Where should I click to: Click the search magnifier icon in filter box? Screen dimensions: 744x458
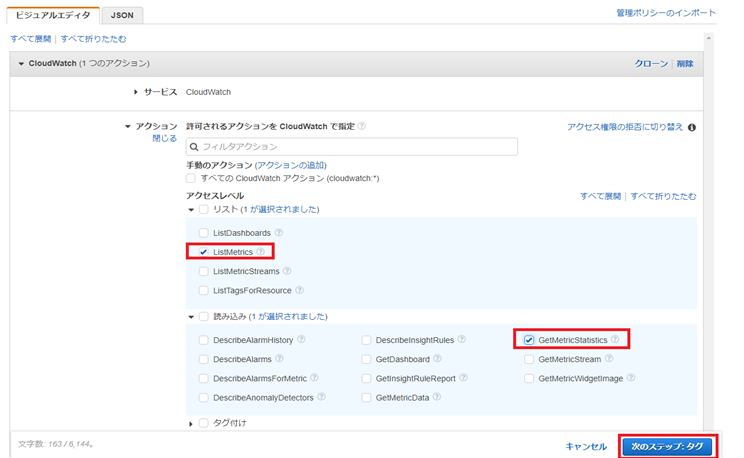coord(194,147)
